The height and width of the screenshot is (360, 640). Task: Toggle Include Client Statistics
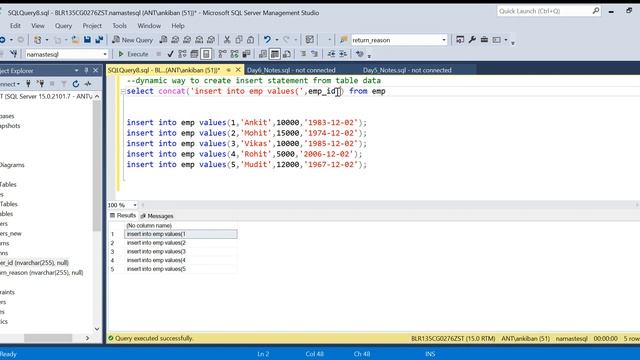point(247,54)
